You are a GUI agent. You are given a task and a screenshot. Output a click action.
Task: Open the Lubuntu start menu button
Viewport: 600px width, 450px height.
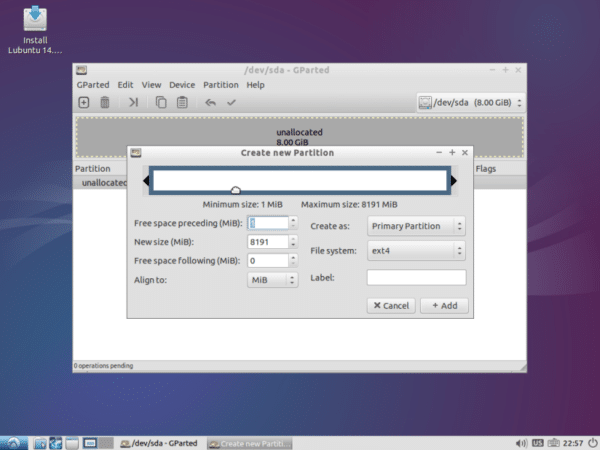click(x=14, y=443)
